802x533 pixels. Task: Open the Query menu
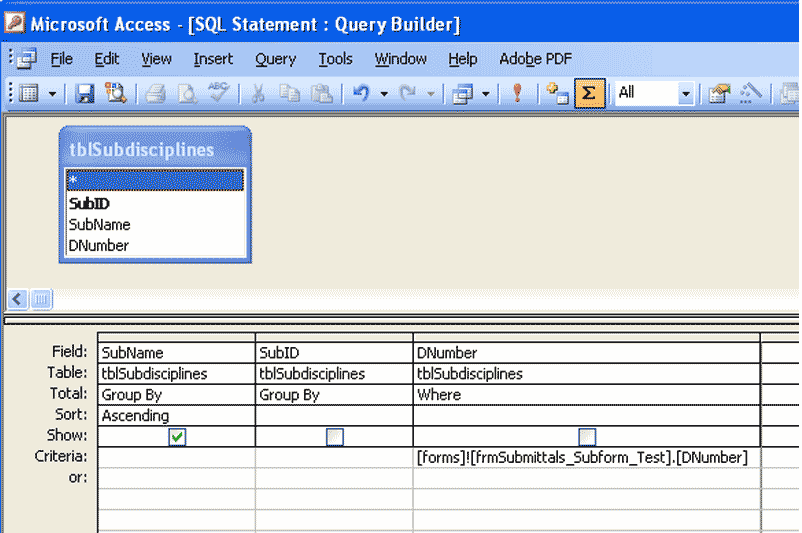click(275, 59)
